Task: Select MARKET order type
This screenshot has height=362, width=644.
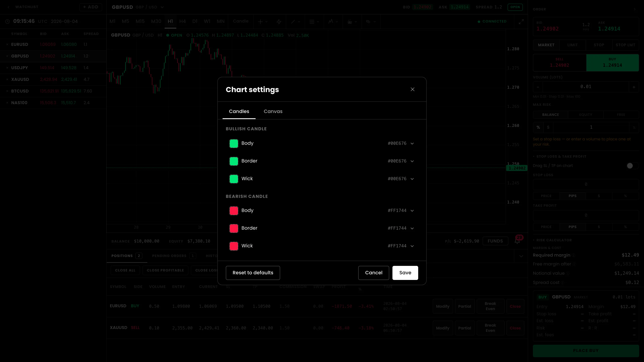Action: click(x=546, y=45)
